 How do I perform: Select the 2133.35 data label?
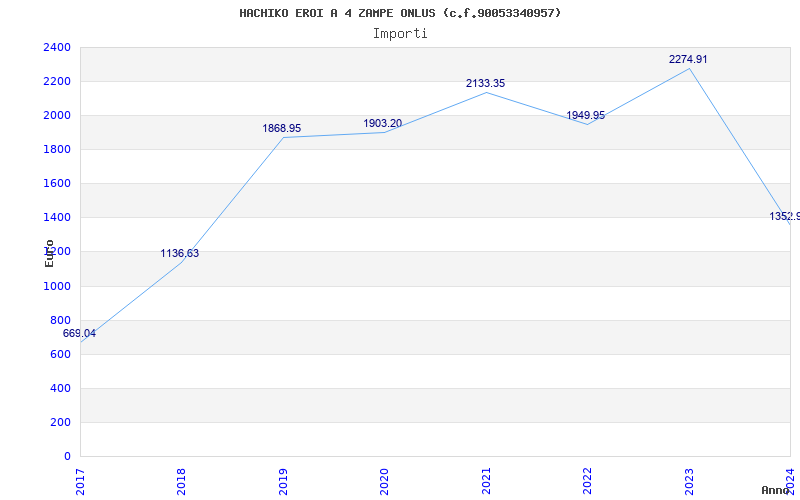(x=485, y=84)
